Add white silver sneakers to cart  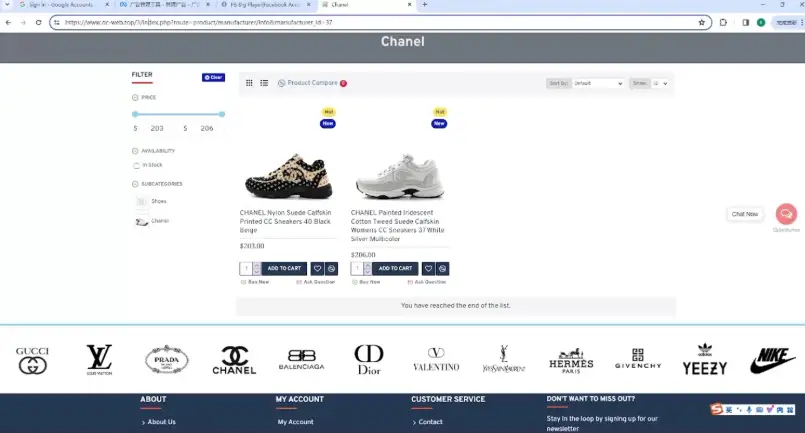(x=394, y=268)
